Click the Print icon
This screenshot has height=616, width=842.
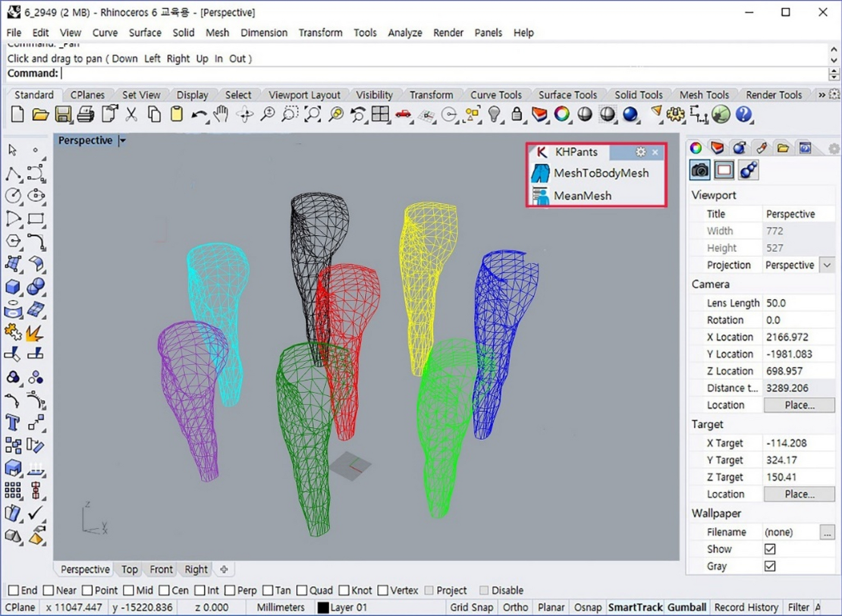[x=85, y=114]
